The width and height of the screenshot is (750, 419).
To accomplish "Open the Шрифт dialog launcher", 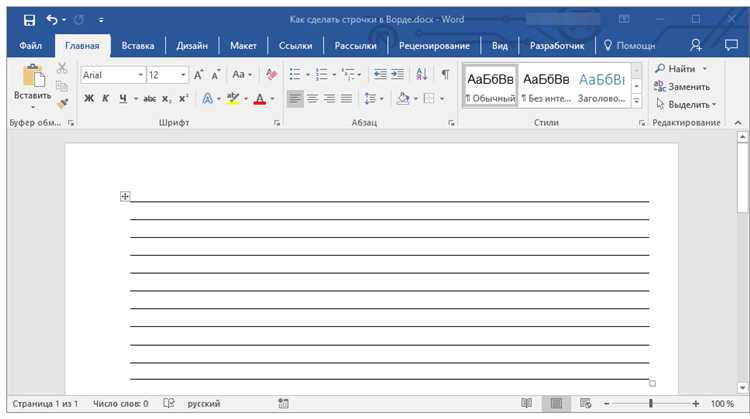I will click(x=277, y=123).
